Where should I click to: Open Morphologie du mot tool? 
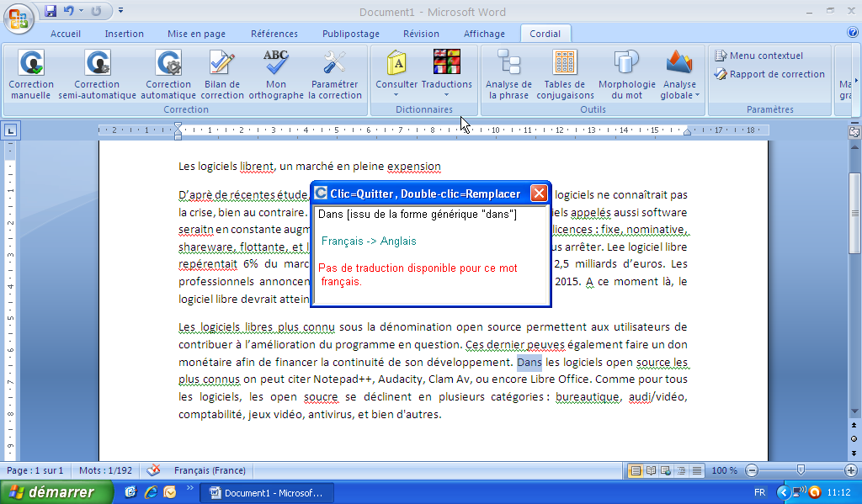[x=626, y=75]
